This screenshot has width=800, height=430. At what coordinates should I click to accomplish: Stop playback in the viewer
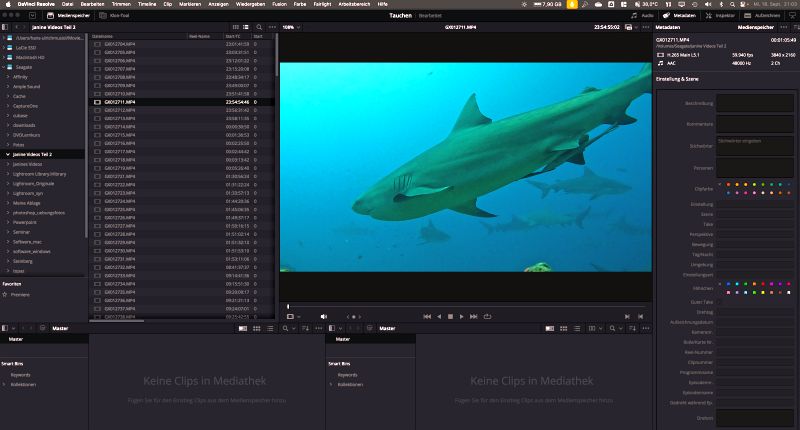(x=450, y=317)
